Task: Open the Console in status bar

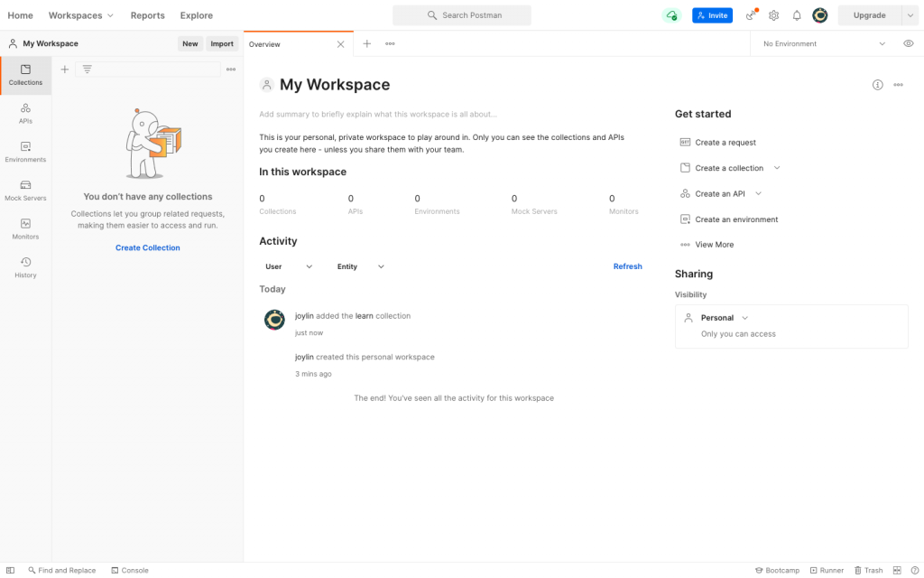Action: (130, 571)
